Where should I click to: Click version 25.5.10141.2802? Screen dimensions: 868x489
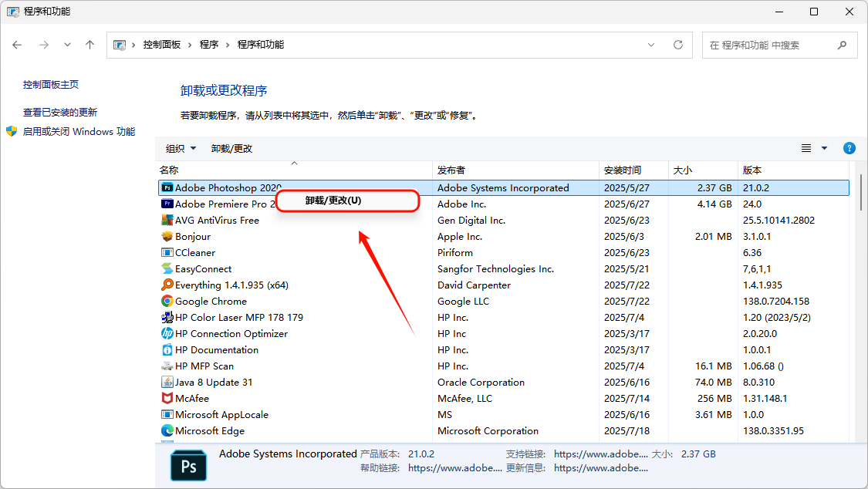tap(778, 220)
